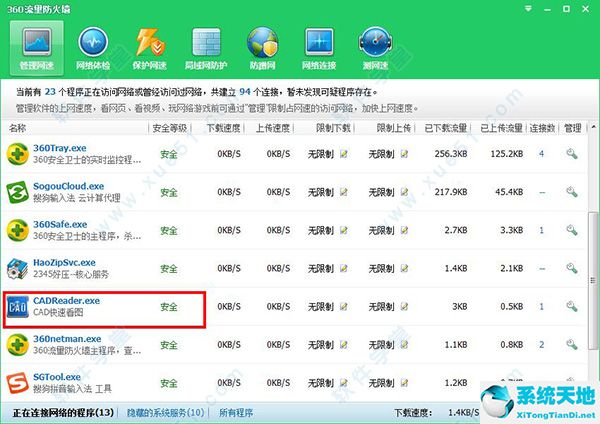Click the SogouCloud.exe program icon
600x424 pixels.
(x=18, y=192)
